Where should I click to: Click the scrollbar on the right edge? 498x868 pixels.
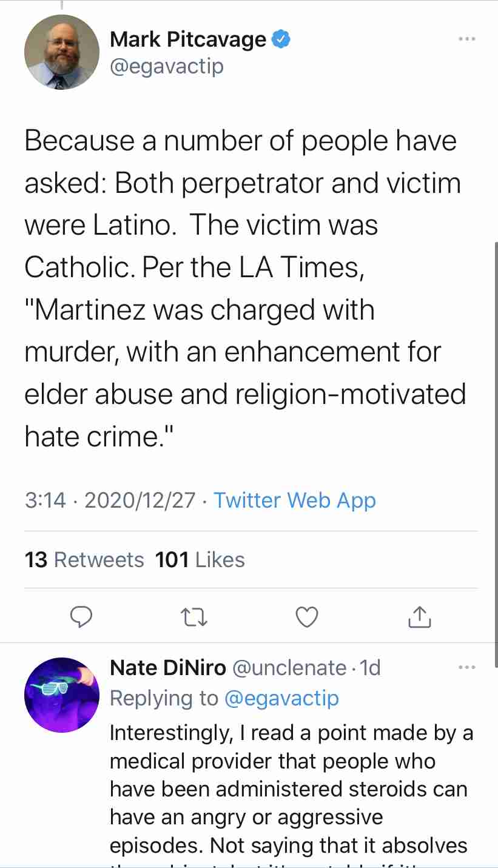click(x=495, y=425)
